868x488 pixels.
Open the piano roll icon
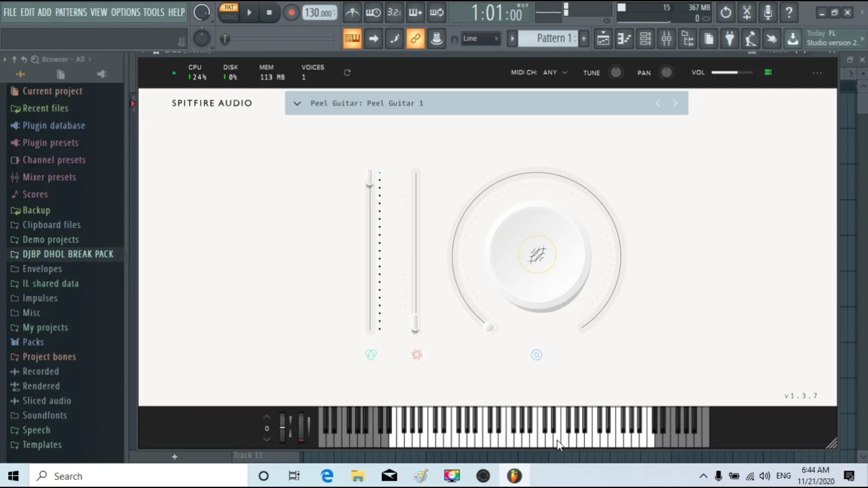(x=624, y=39)
